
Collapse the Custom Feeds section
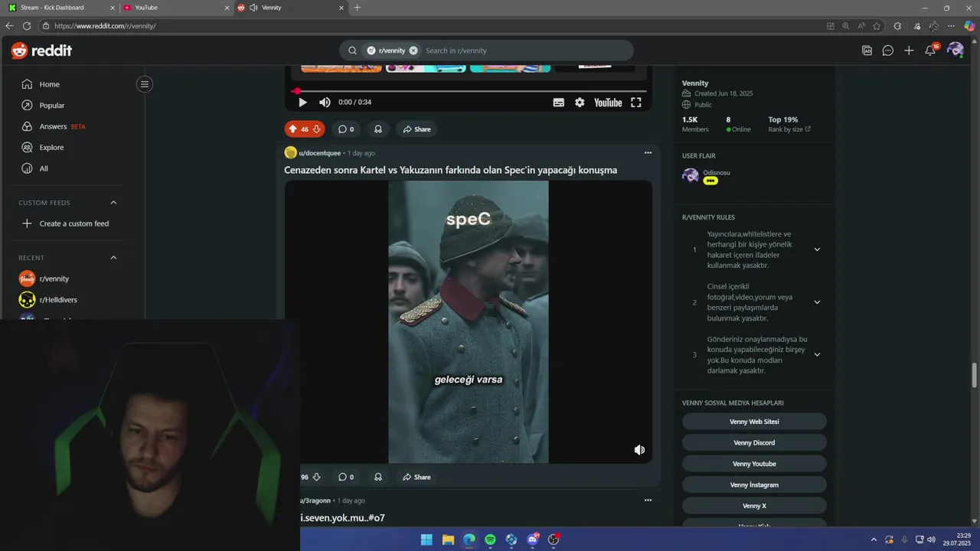[113, 203]
